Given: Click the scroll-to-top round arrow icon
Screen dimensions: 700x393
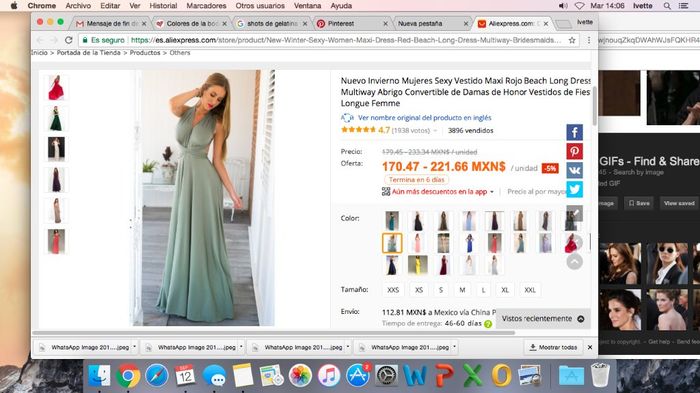Looking at the screenshot, I should pos(575,261).
